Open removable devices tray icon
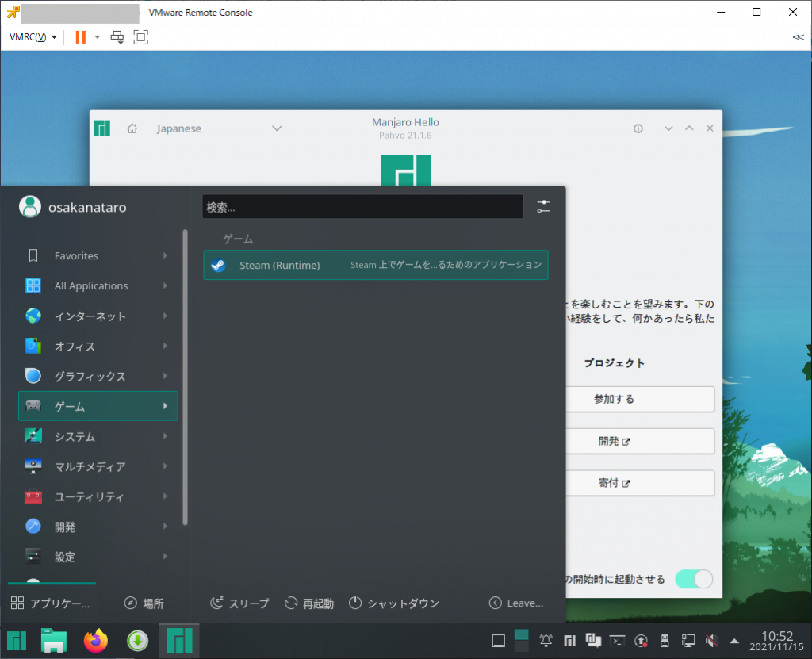Image resolution: width=812 pixels, height=659 pixels. 665,641
